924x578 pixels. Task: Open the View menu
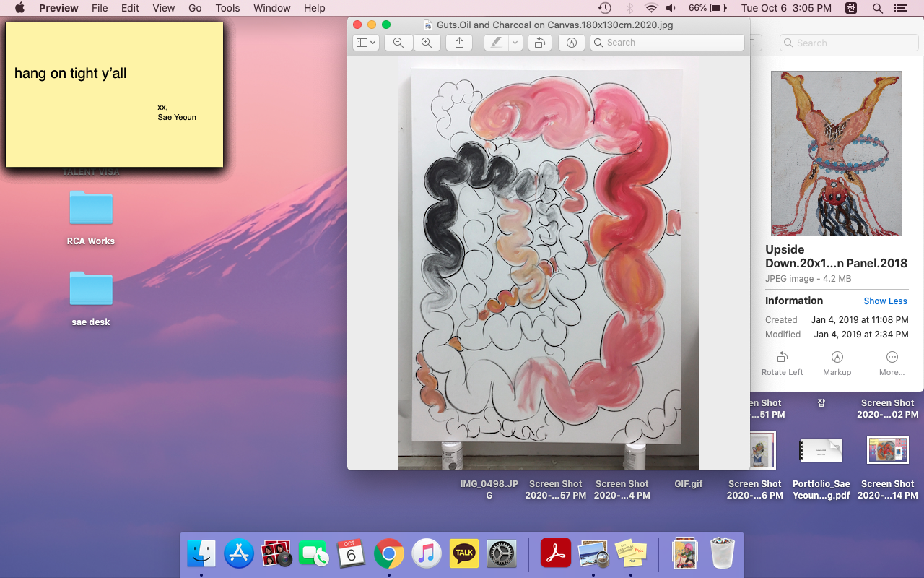coord(164,8)
